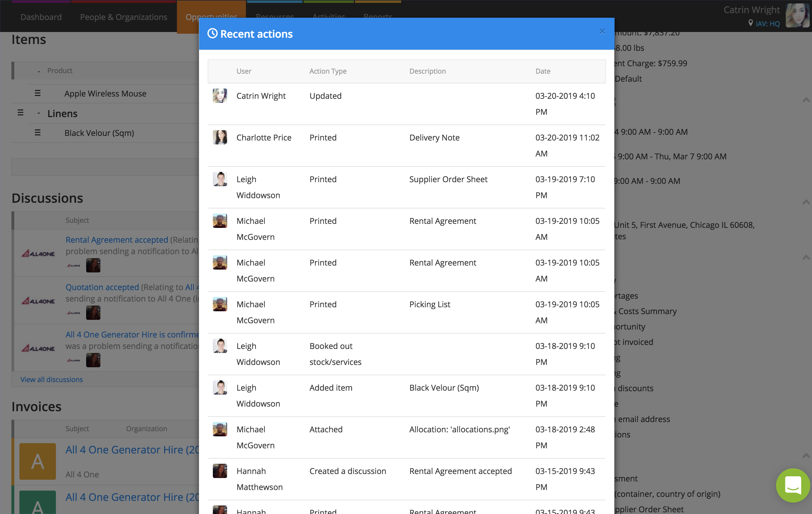Select the Opportunities menu tab
This screenshot has height=514, width=812.
(x=211, y=16)
